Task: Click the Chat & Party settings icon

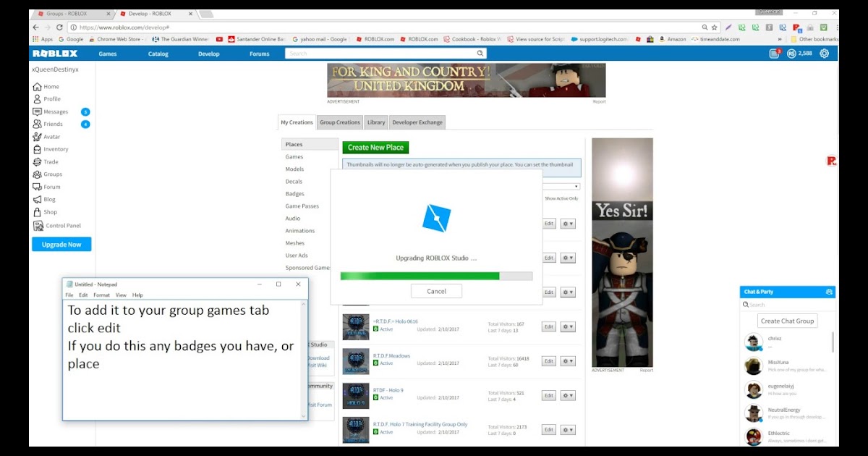Action: tap(829, 292)
